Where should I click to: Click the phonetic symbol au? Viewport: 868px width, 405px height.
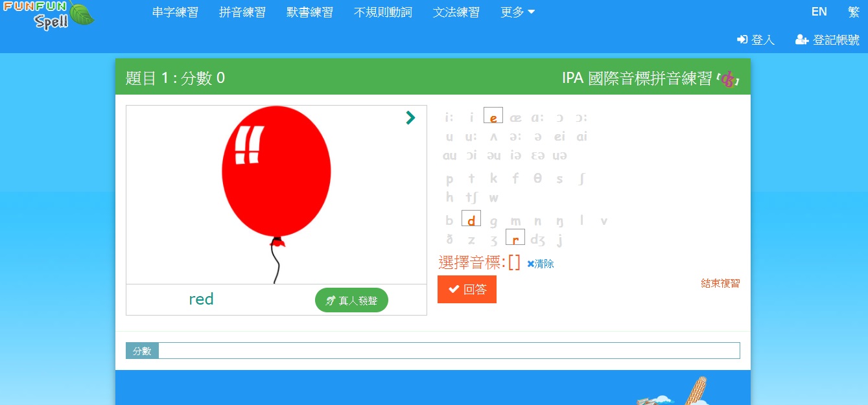point(449,156)
